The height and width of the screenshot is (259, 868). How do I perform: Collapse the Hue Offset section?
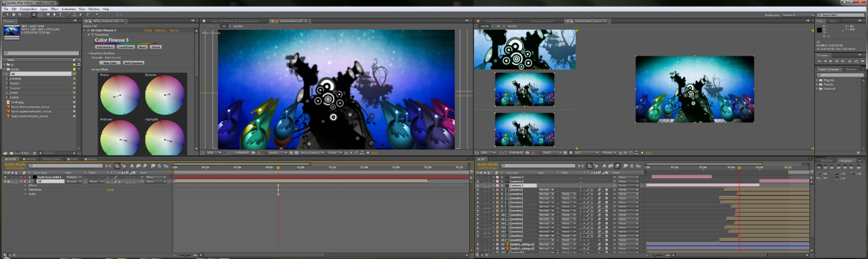click(93, 70)
